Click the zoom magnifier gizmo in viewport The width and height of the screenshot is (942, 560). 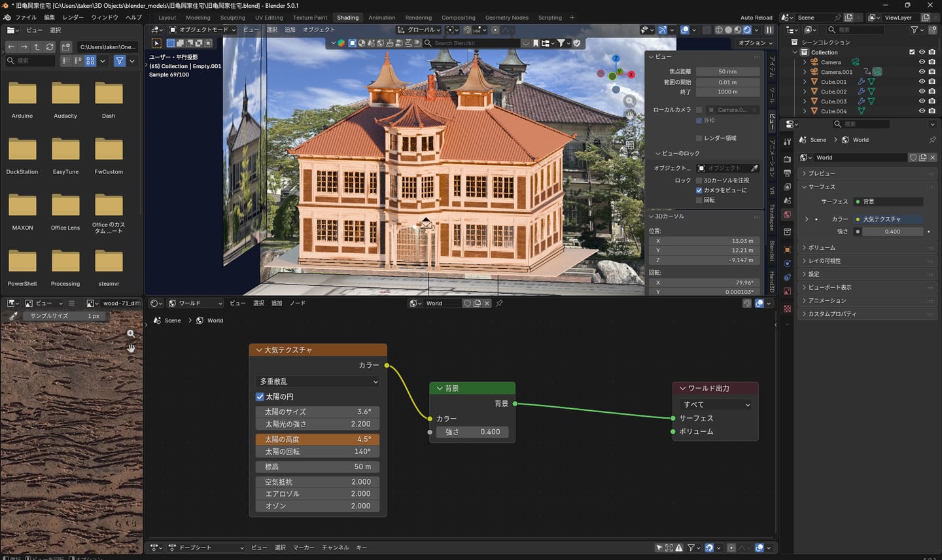629,101
